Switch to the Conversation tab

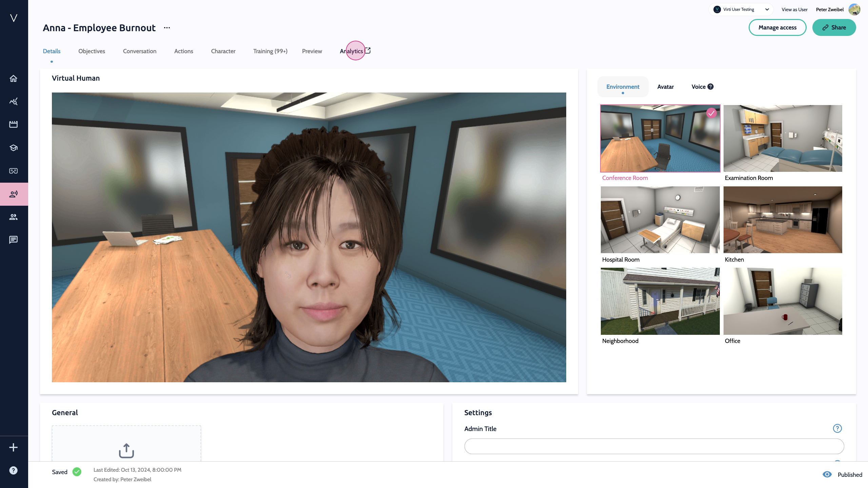[x=139, y=51]
